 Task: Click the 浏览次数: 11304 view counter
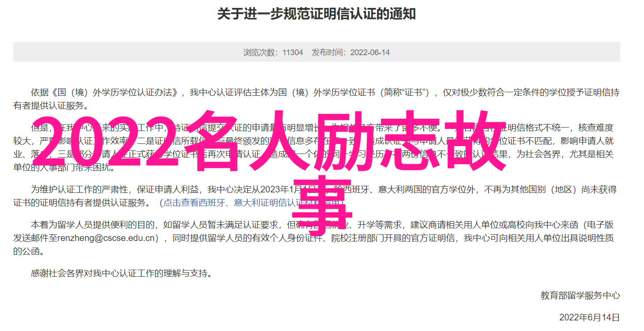coord(273,52)
